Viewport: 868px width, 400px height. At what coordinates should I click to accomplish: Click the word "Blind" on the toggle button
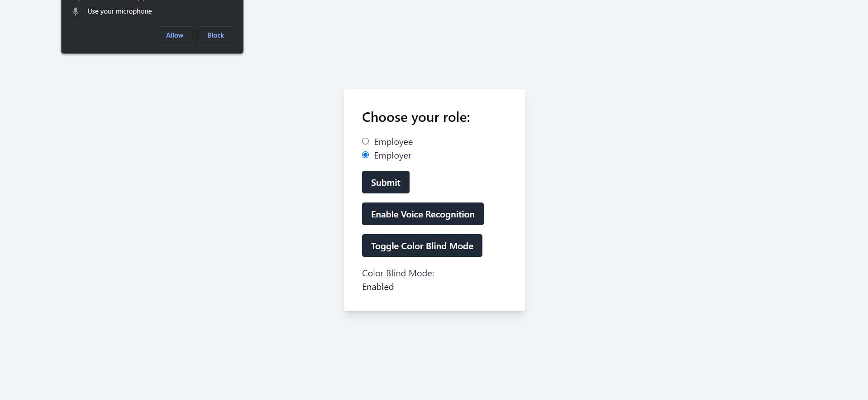(436, 246)
